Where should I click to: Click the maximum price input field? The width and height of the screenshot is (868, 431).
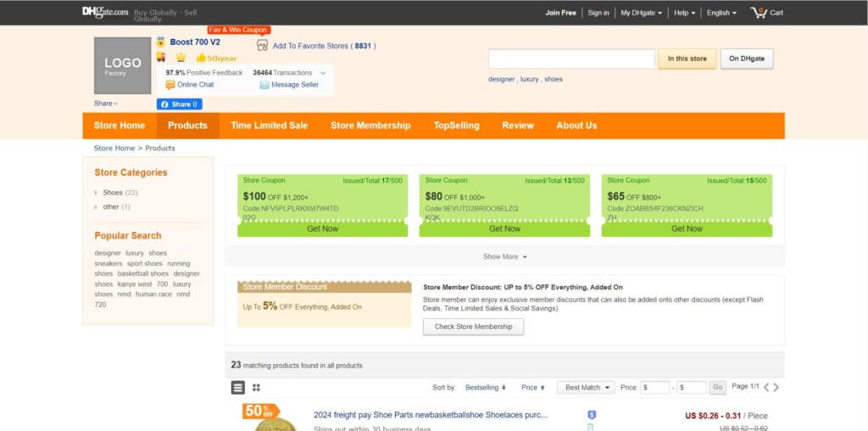pos(692,387)
